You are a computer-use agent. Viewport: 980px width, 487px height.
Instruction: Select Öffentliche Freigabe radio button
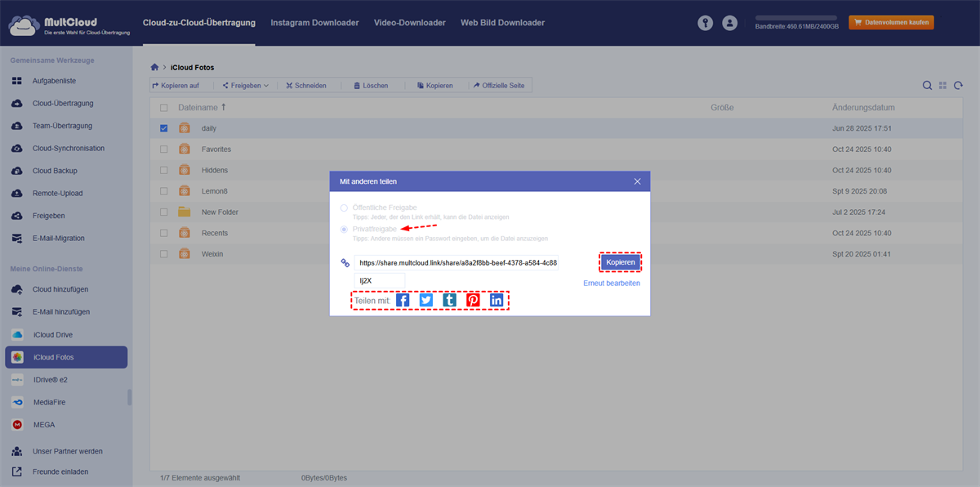click(344, 208)
